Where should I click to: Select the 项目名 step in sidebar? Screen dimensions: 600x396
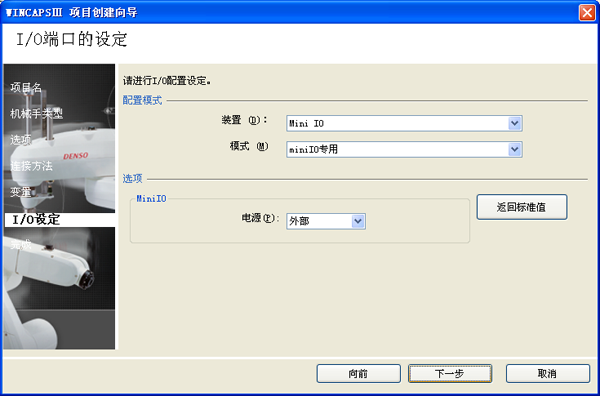[26, 88]
